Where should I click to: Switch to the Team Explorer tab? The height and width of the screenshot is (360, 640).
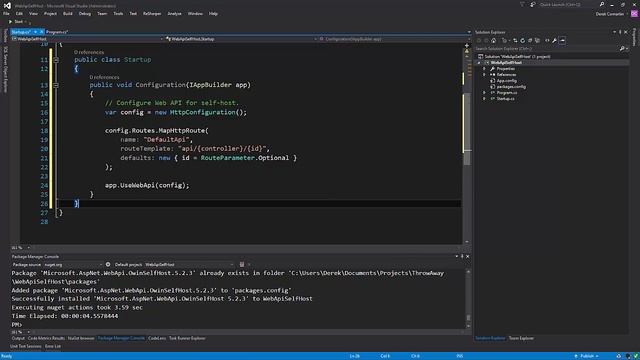[x=521, y=338]
